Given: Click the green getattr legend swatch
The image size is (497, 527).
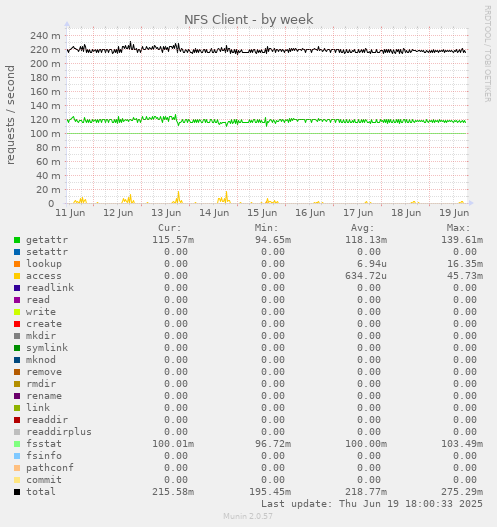Looking at the screenshot, I should click(17, 240).
